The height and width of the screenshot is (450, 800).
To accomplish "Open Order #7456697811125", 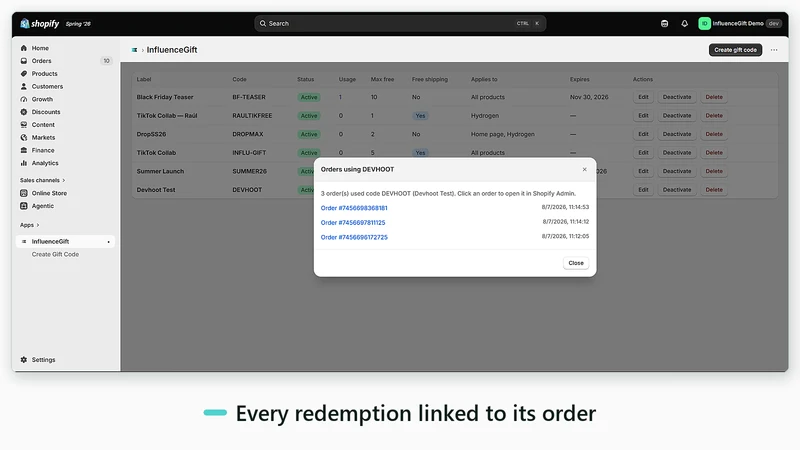I will [x=353, y=222].
